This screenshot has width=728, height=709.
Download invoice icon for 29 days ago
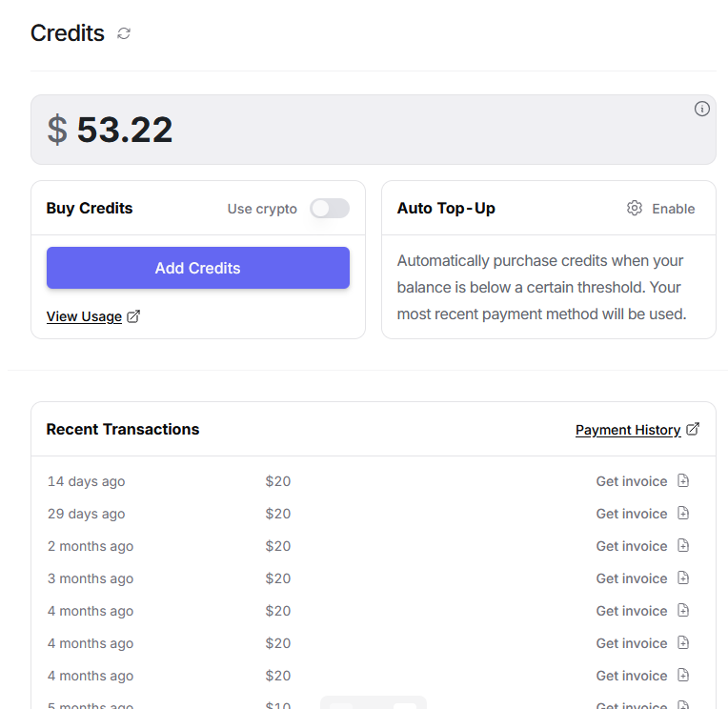pos(683,513)
